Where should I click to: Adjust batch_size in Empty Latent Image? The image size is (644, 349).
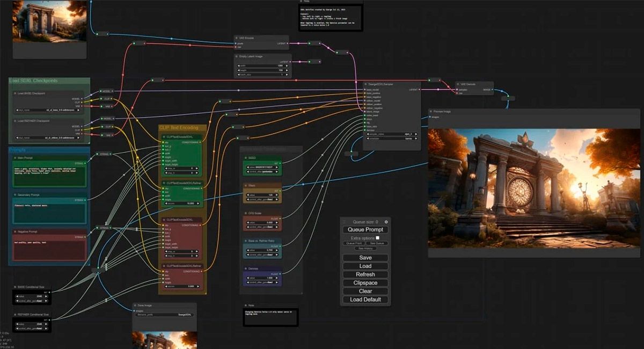point(263,75)
